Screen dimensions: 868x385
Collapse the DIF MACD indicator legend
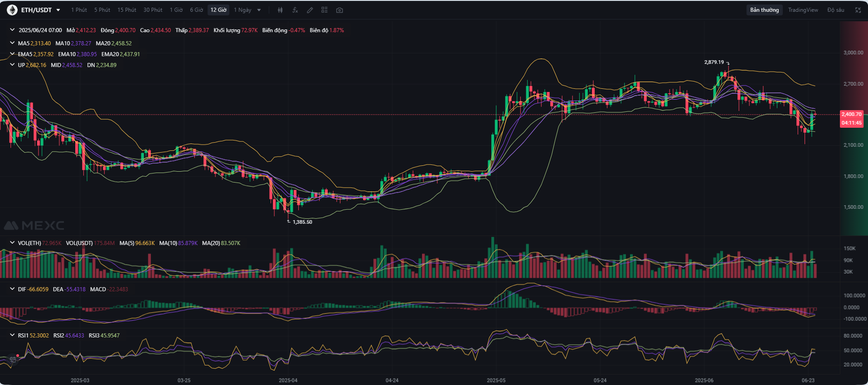coord(12,289)
